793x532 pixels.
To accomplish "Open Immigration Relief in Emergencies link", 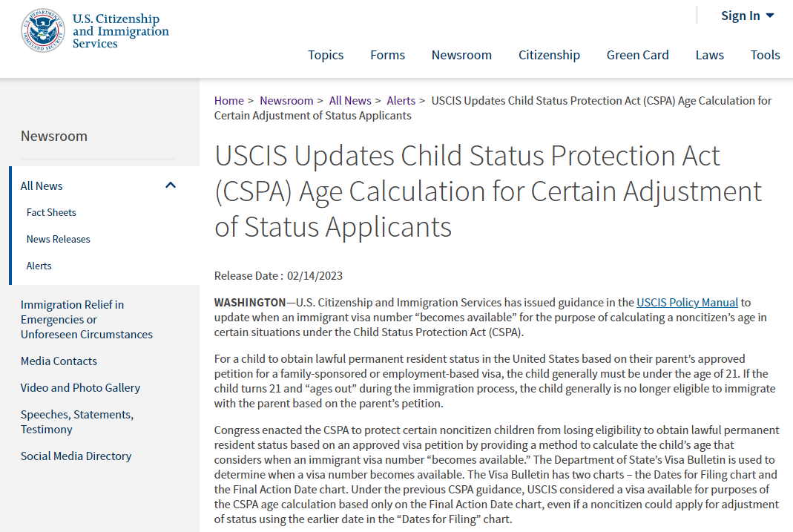I will click(87, 320).
